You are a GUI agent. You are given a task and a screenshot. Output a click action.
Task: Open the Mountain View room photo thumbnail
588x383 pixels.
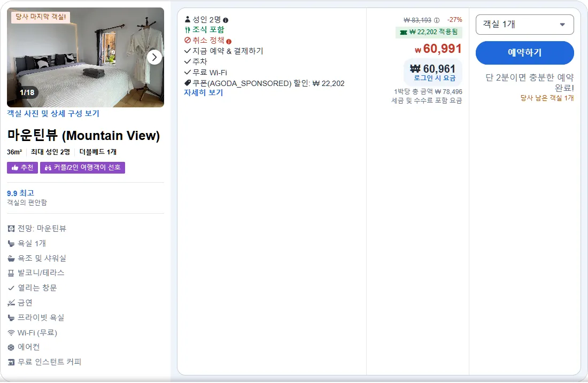(86, 57)
